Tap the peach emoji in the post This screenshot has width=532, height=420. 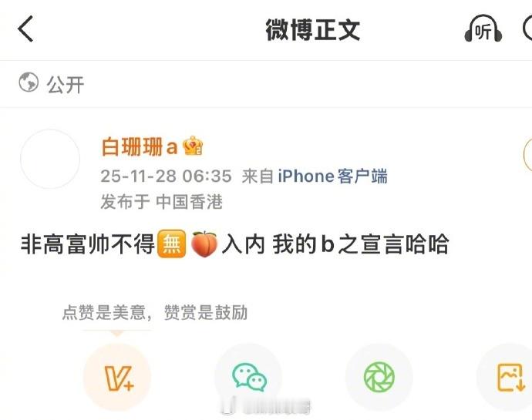(x=204, y=244)
